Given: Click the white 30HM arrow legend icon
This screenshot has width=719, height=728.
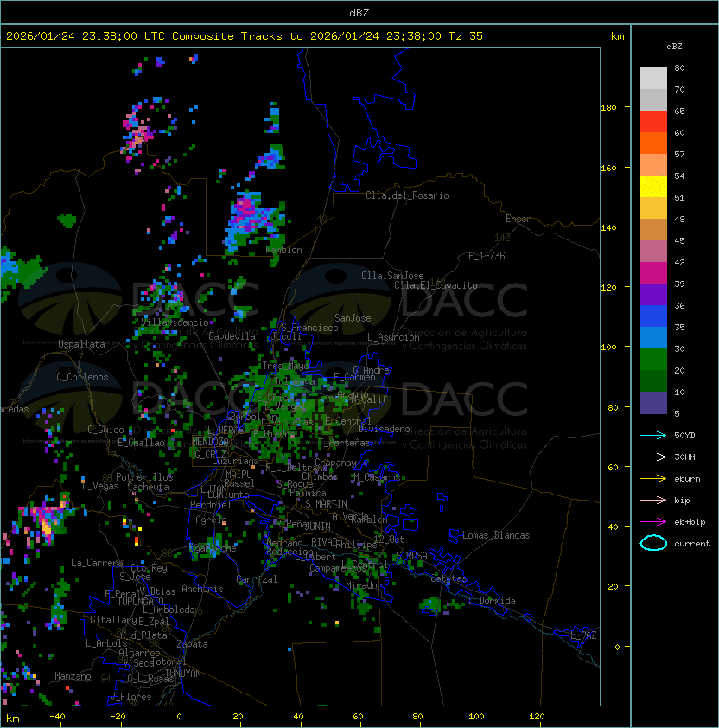Looking at the screenshot, I should pyautogui.click(x=653, y=457).
